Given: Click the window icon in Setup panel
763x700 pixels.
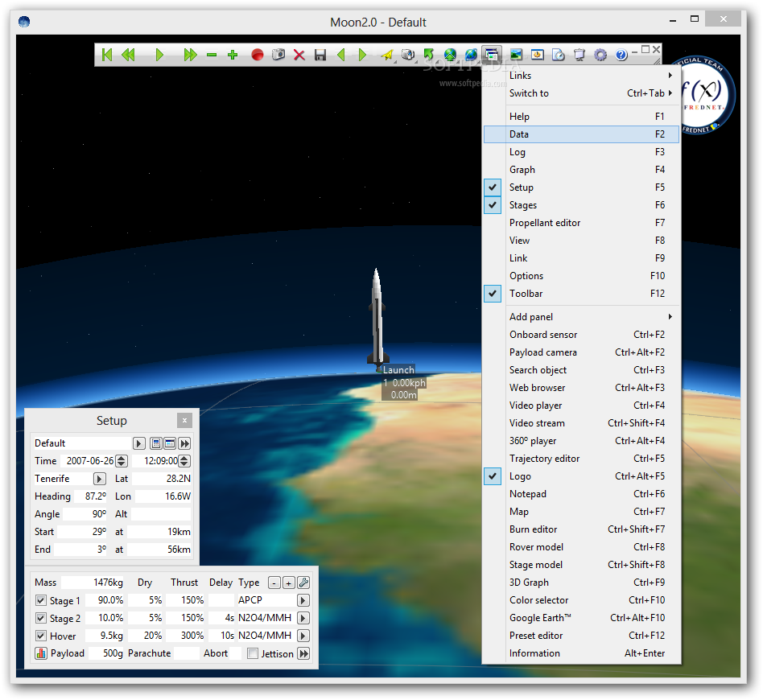Looking at the screenshot, I should 170,443.
